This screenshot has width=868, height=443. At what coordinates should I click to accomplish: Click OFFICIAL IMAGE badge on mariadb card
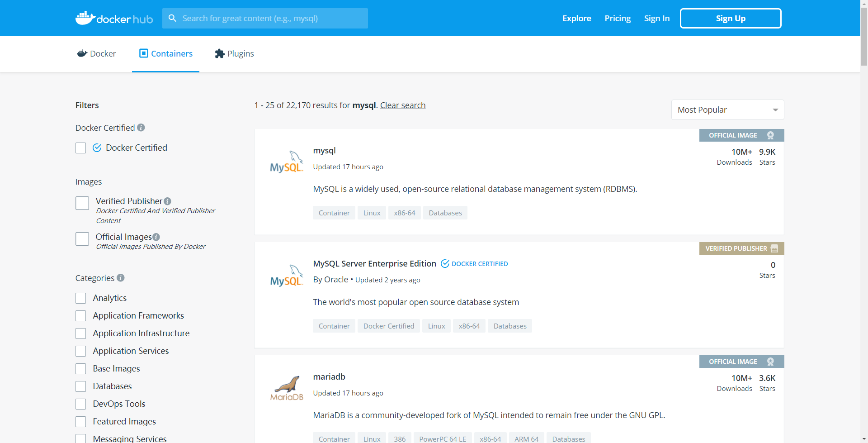click(x=741, y=362)
